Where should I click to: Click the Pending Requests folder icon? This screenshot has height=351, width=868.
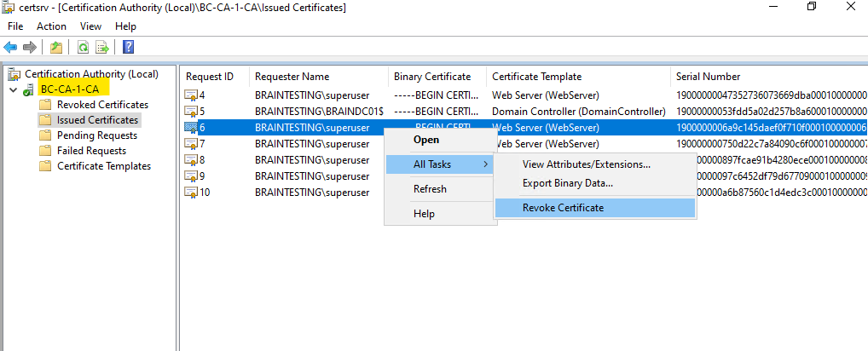(45, 135)
